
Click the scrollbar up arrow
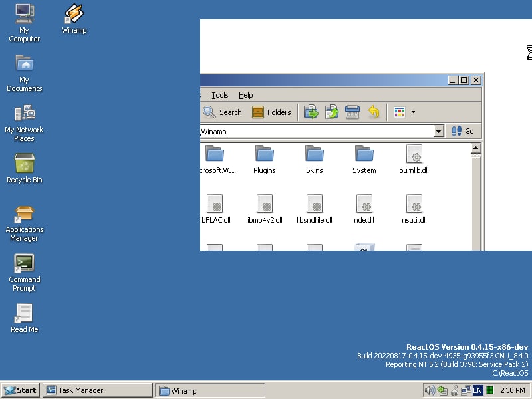coord(475,148)
